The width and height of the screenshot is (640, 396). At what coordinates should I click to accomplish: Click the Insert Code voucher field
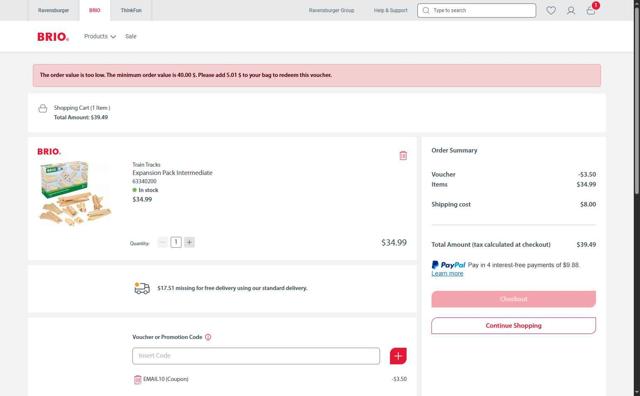[x=256, y=356]
